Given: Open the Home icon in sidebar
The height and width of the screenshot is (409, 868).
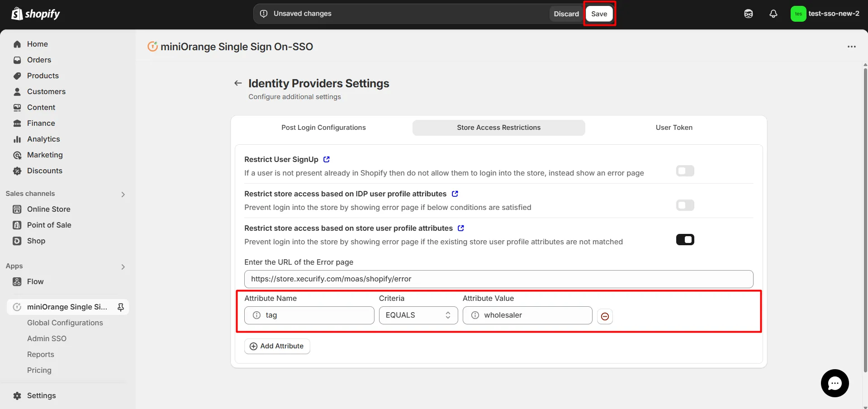Looking at the screenshot, I should [17, 44].
